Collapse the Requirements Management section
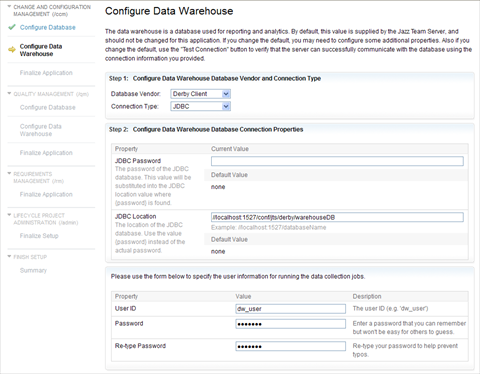This screenshot has width=480, height=374. pos(9,173)
